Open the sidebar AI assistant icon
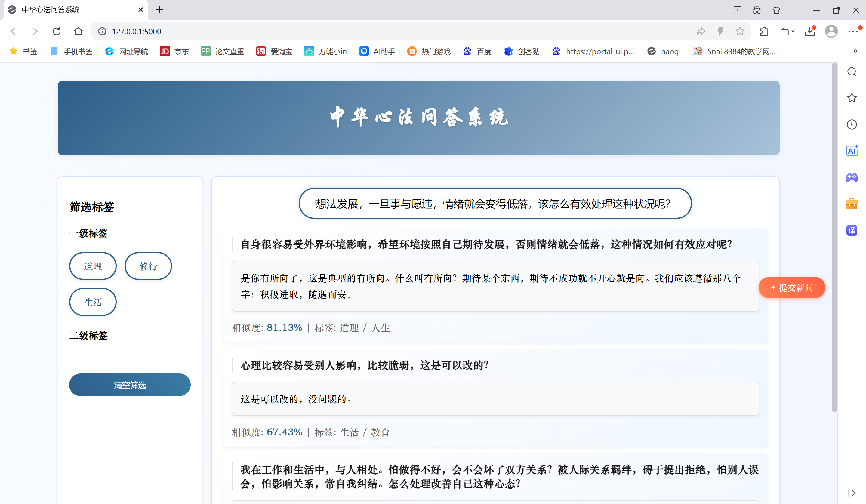Screen dimensions: 866x504 click(852, 151)
